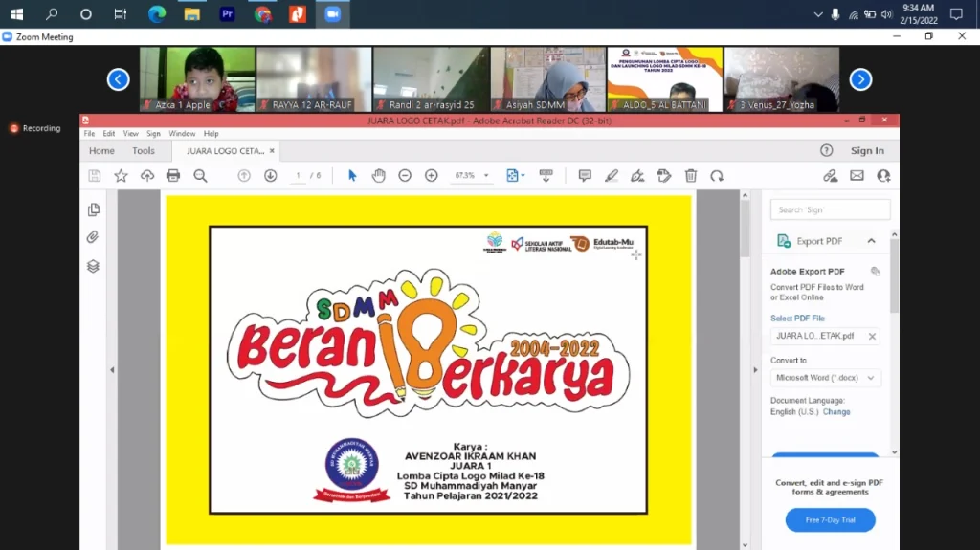Image resolution: width=980 pixels, height=550 pixels.
Task: Open the Help menu
Action: (212, 133)
